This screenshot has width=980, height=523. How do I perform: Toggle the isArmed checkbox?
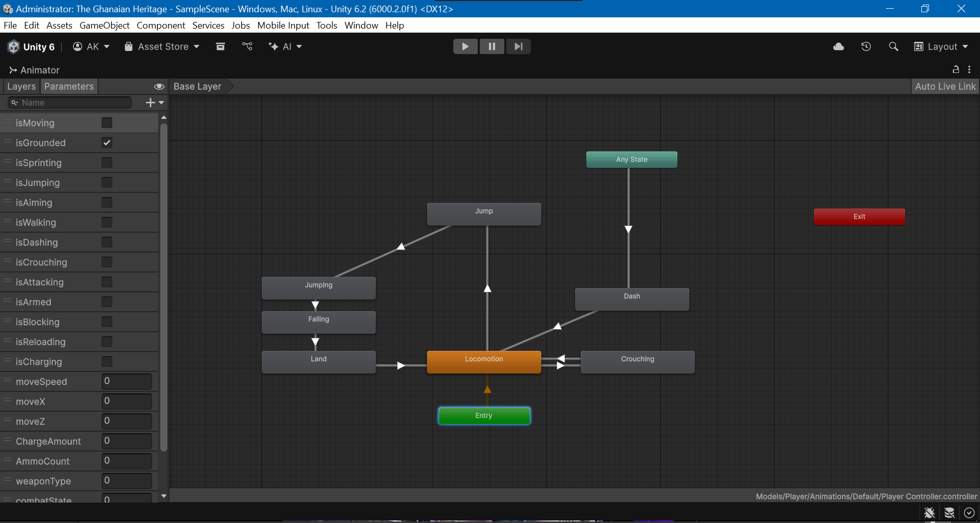107,302
